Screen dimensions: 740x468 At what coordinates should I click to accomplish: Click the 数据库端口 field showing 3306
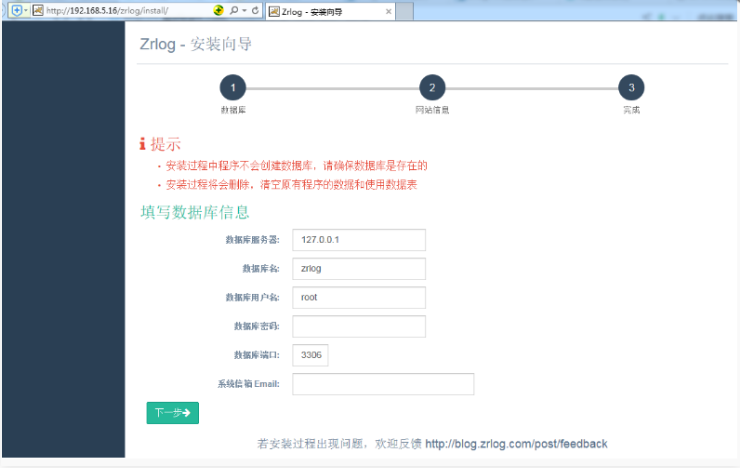point(310,355)
